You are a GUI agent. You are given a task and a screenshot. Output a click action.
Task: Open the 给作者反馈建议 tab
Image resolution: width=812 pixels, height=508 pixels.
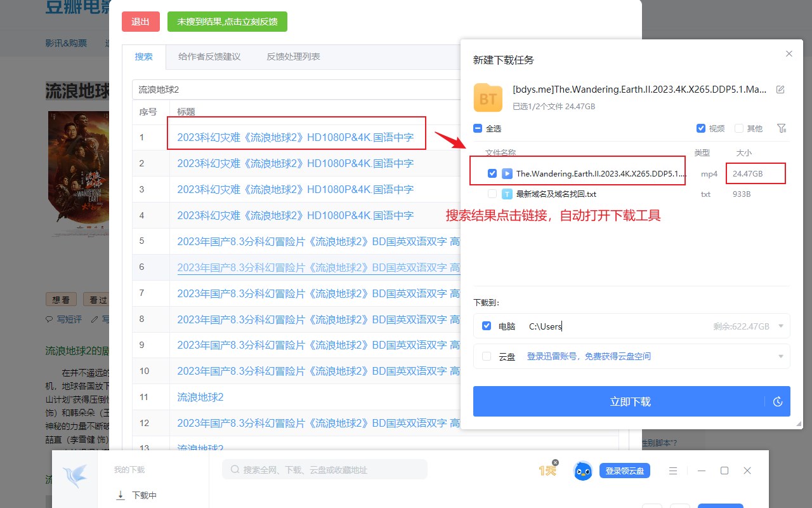(x=209, y=57)
